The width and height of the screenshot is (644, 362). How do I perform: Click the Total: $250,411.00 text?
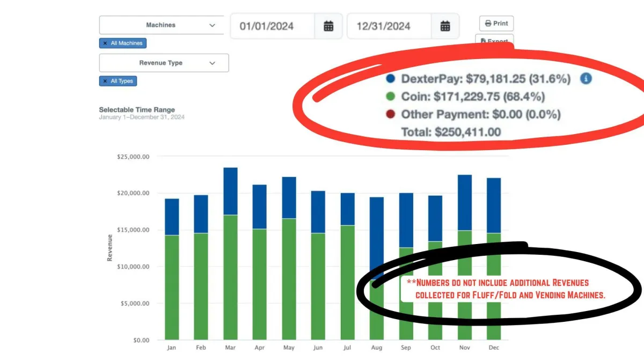tap(451, 132)
